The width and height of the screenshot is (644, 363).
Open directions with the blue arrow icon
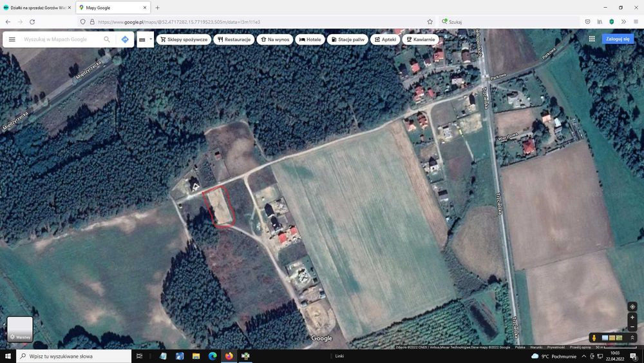click(x=125, y=39)
